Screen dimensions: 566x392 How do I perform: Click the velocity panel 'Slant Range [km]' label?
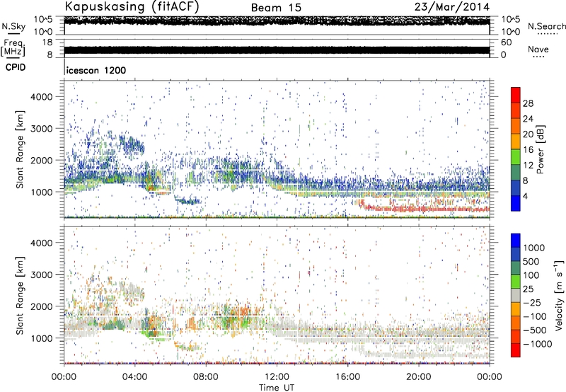[x=20, y=295]
